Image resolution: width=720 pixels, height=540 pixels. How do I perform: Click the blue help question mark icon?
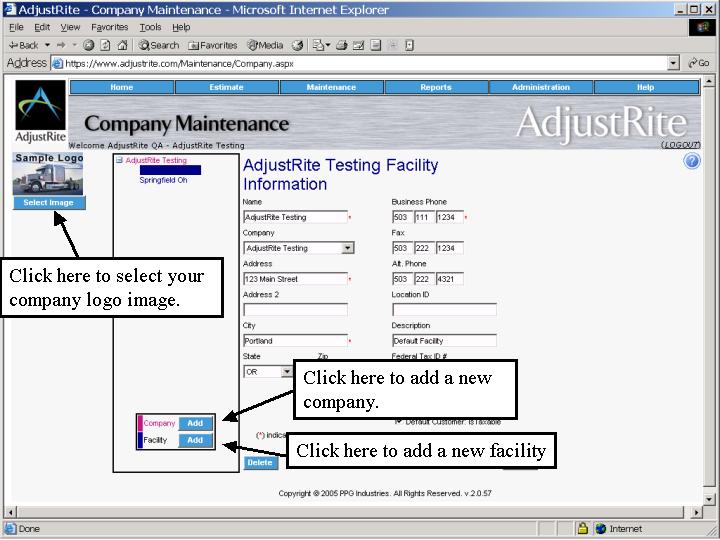(x=692, y=162)
